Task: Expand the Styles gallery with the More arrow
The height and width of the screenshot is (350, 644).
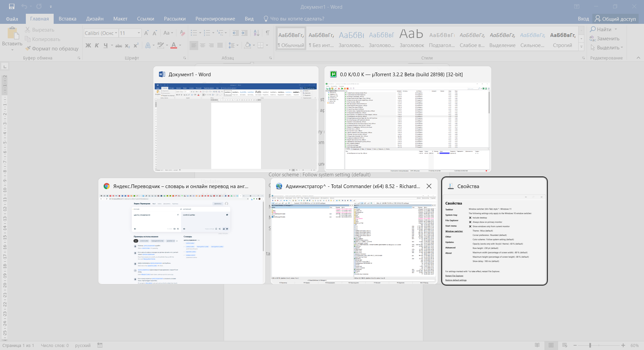Action: pyautogui.click(x=582, y=47)
